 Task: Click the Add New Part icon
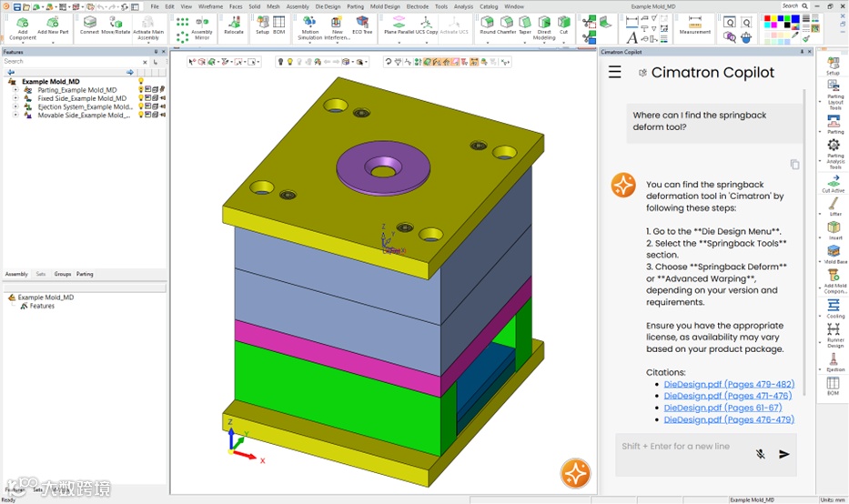coord(53,22)
